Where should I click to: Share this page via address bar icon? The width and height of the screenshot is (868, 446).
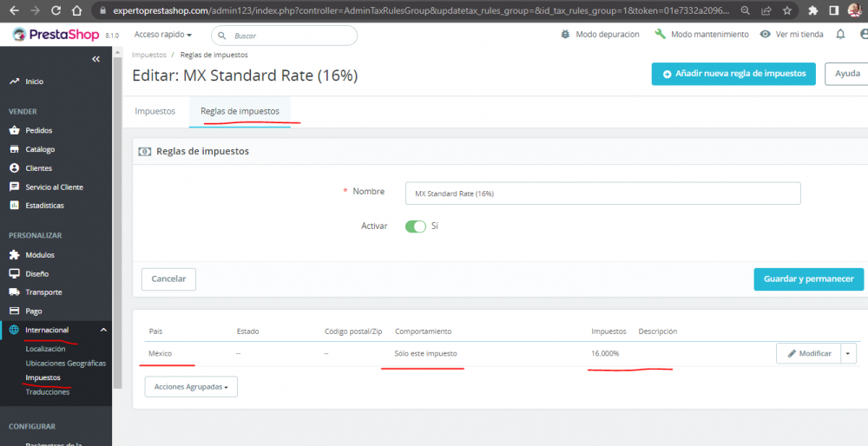click(766, 10)
